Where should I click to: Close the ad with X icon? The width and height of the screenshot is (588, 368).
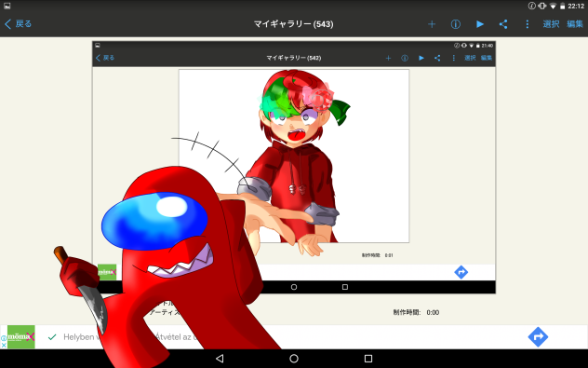tap(4, 345)
